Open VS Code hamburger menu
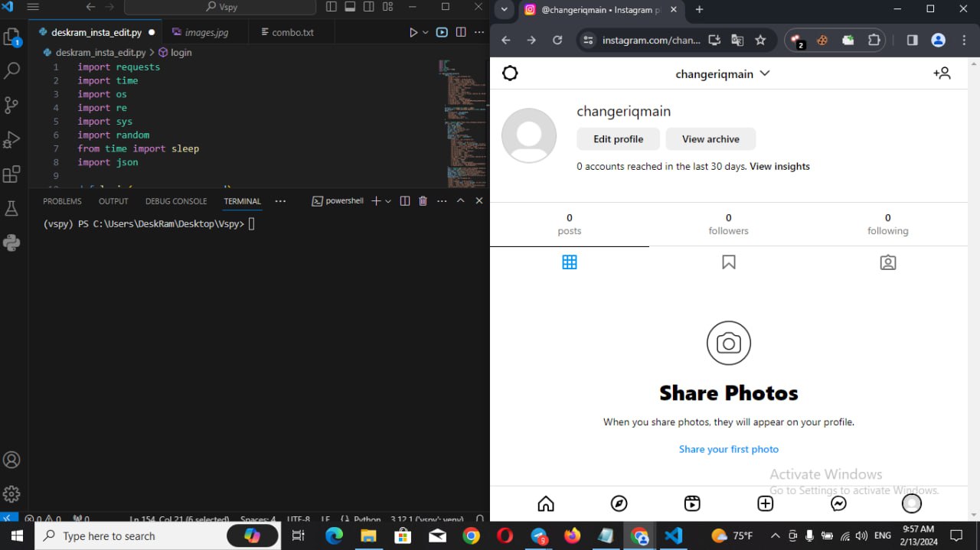The height and width of the screenshot is (550, 980). (x=33, y=7)
